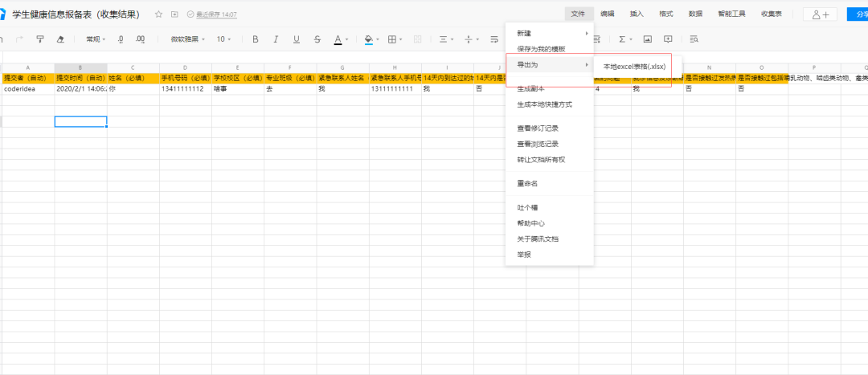Click the add collaborator person icon
The height and width of the screenshot is (375, 868).
pos(820,14)
